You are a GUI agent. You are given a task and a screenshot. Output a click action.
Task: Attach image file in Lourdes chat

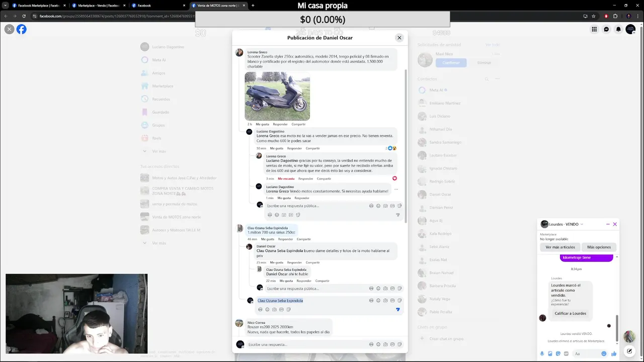point(549,353)
